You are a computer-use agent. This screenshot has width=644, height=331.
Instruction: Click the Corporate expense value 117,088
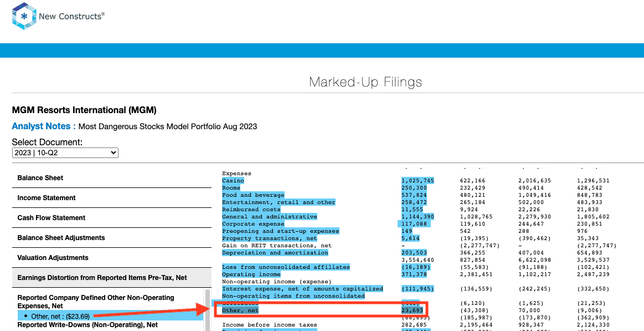pos(415,223)
